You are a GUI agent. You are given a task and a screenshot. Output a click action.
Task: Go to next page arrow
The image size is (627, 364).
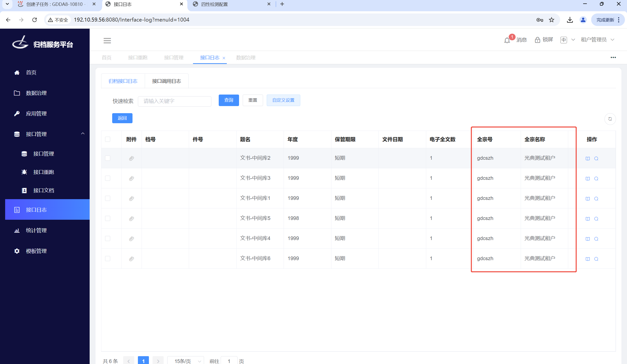158,361
